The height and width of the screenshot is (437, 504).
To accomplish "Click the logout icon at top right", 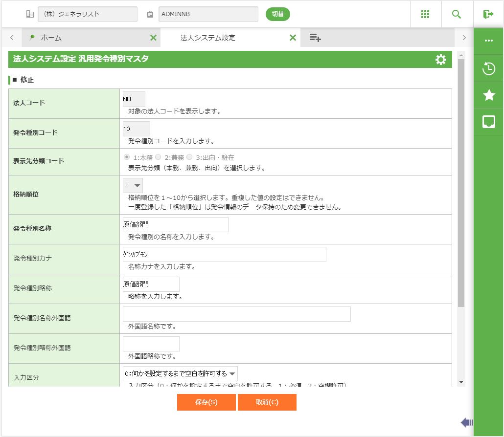I will click(x=488, y=14).
